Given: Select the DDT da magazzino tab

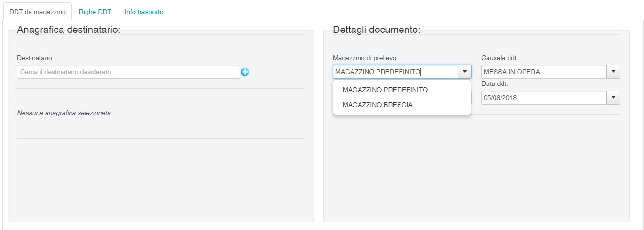Looking at the screenshot, I should click(38, 12).
